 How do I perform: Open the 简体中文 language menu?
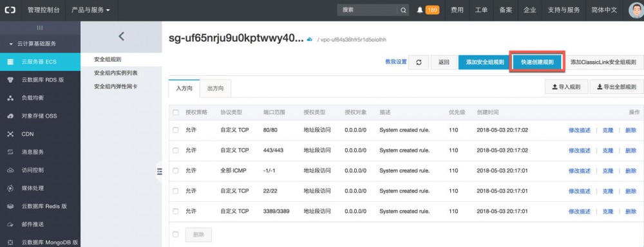(604, 10)
